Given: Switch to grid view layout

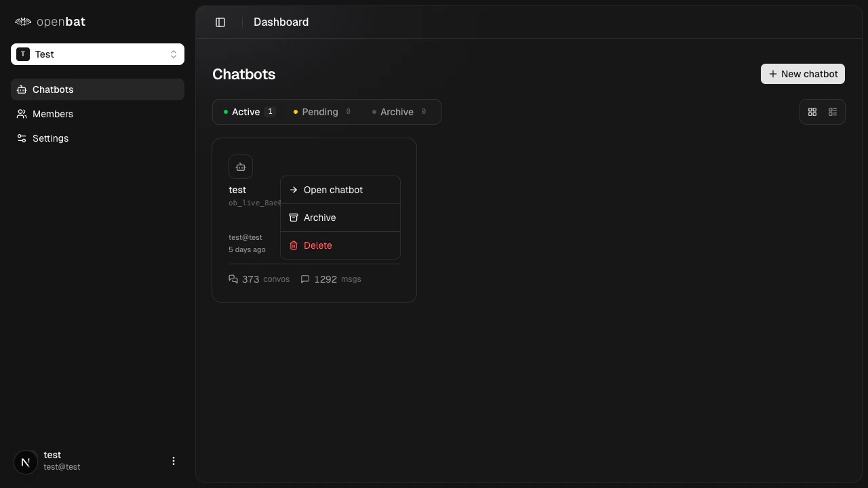Looking at the screenshot, I should point(812,112).
